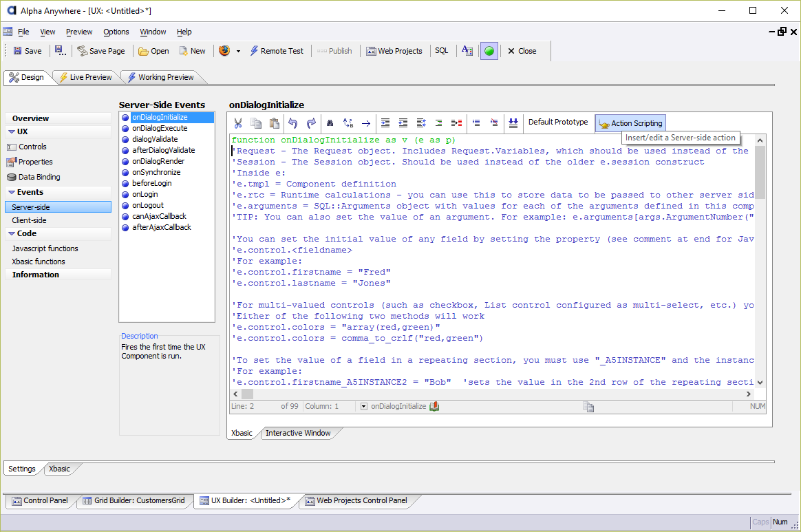Click the vertical scrollbar down arrow in editor
Viewport: 801px width, 532px height.
pos(760,382)
